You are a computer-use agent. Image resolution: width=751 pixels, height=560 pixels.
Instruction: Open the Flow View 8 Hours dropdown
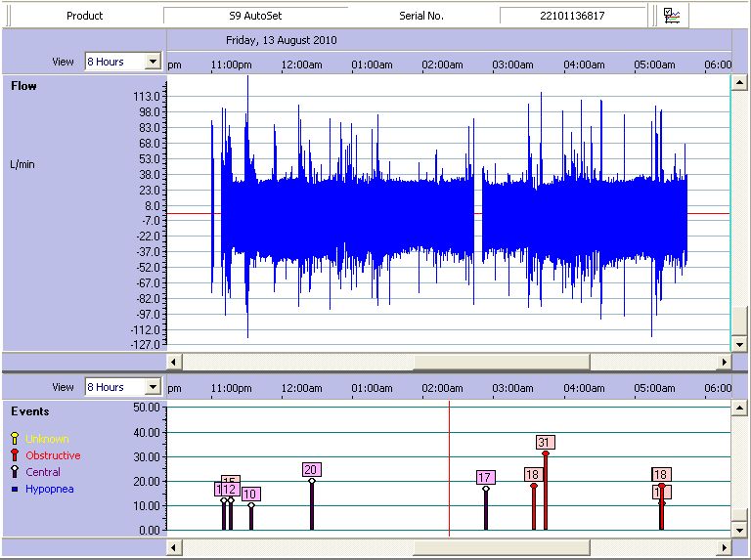tap(152, 62)
